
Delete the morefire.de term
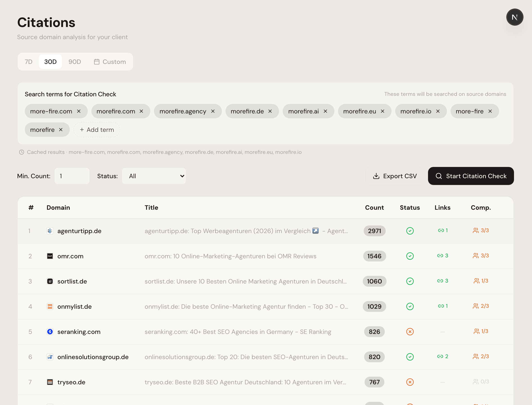point(270,111)
